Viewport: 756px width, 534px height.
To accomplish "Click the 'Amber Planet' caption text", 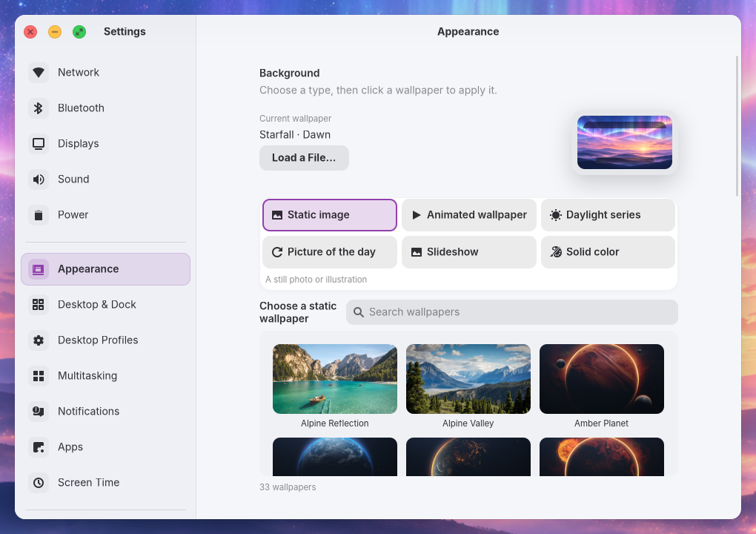I will point(602,423).
